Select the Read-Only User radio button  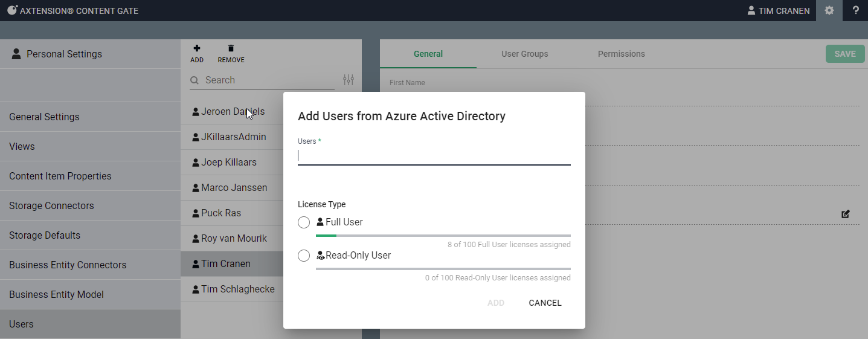304,256
